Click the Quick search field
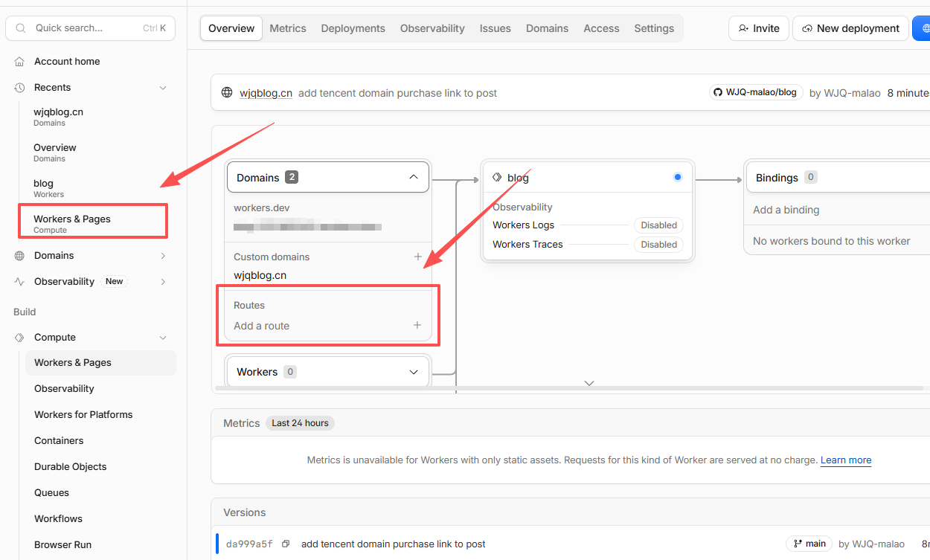This screenshot has height=560, width=930. point(91,28)
